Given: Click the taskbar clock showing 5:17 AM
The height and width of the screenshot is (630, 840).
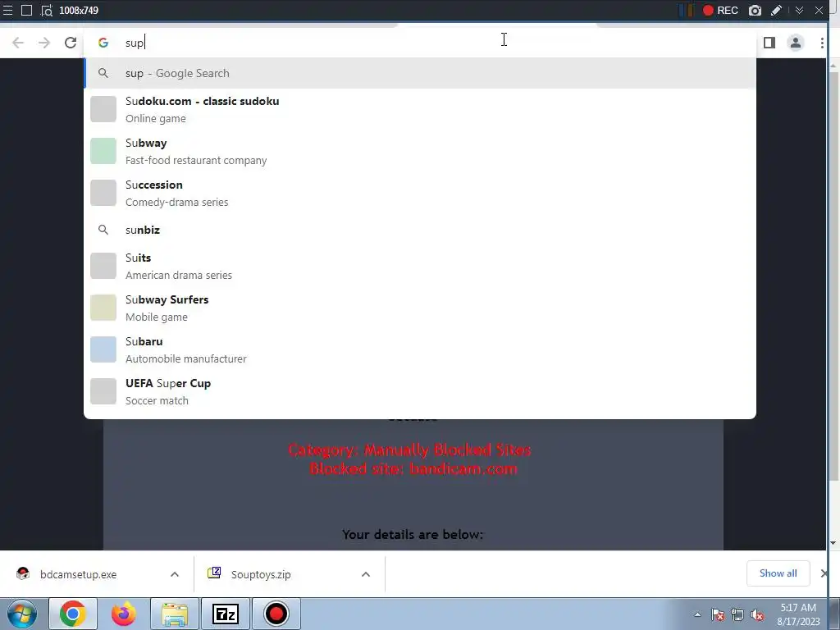Looking at the screenshot, I should click(x=798, y=614).
